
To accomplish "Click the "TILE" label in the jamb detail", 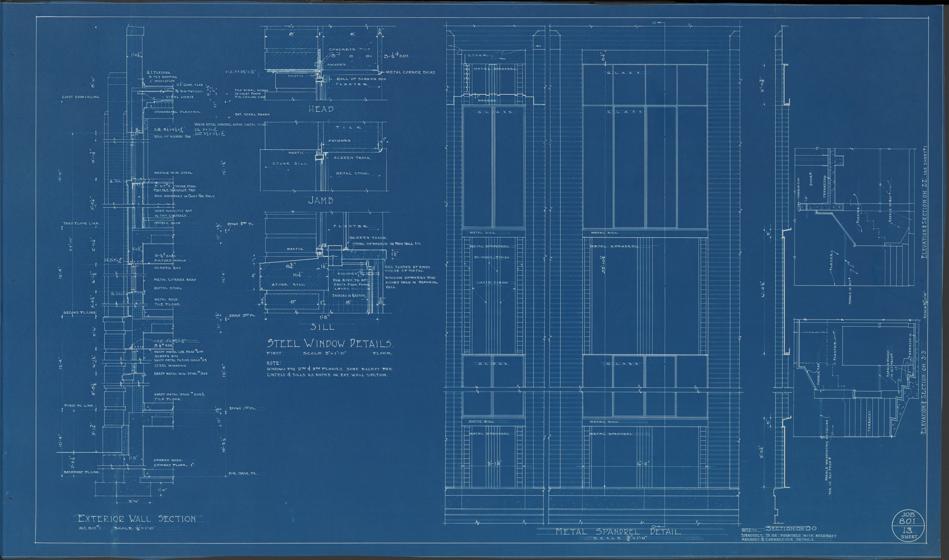I will [x=349, y=127].
